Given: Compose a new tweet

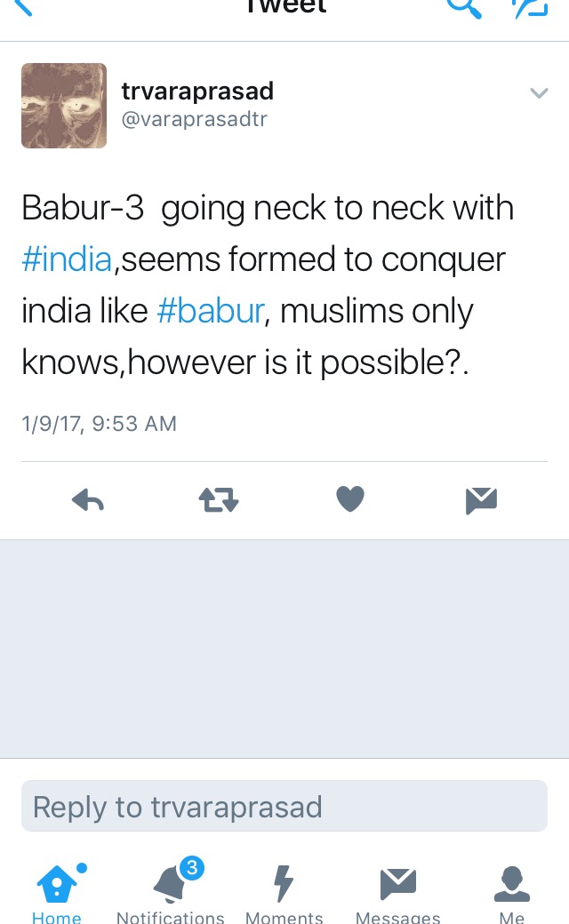Looking at the screenshot, I should click(x=530, y=7).
